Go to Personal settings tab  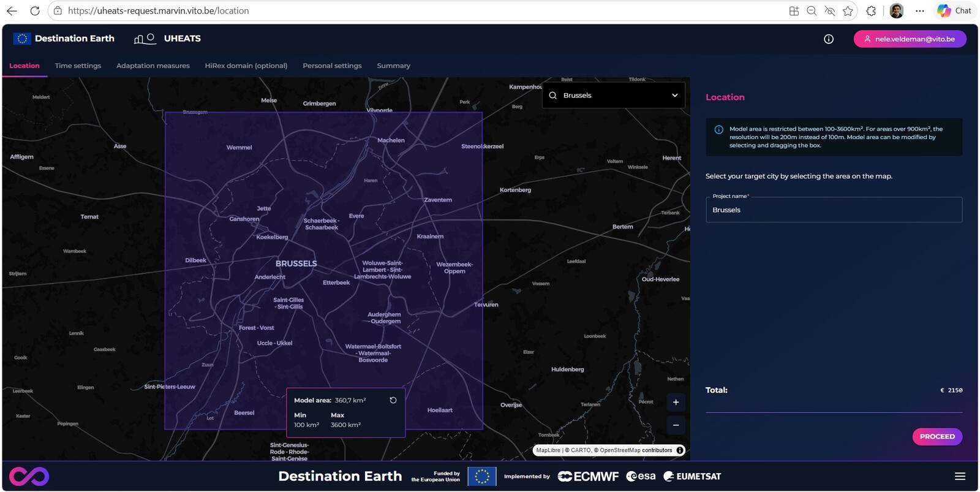point(332,66)
